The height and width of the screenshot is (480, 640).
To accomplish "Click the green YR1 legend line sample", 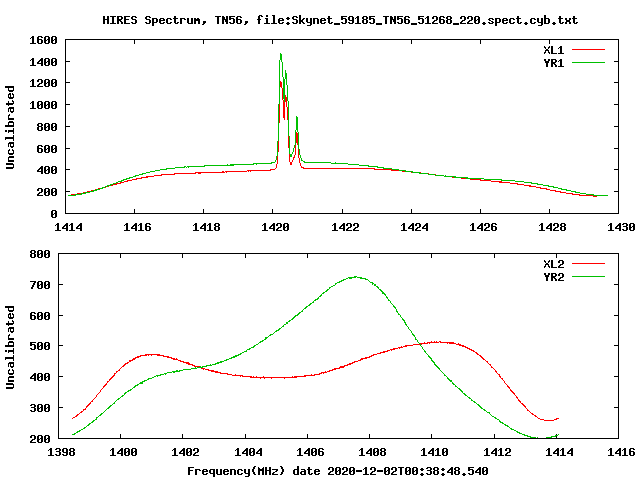I will 588,62.
